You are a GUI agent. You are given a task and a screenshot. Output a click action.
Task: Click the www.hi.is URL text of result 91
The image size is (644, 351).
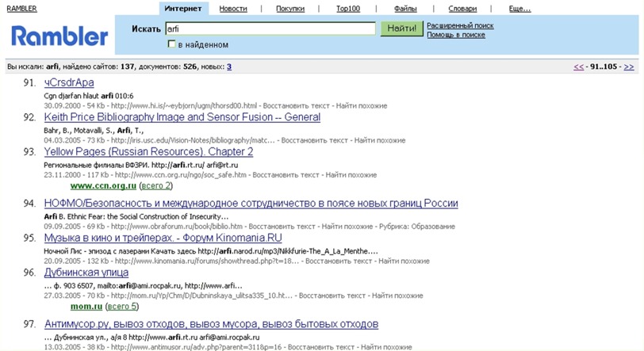[x=184, y=106]
